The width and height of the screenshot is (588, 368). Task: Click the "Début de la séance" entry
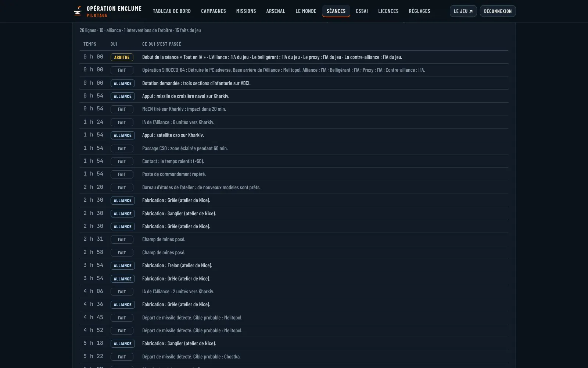click(272, 57)
